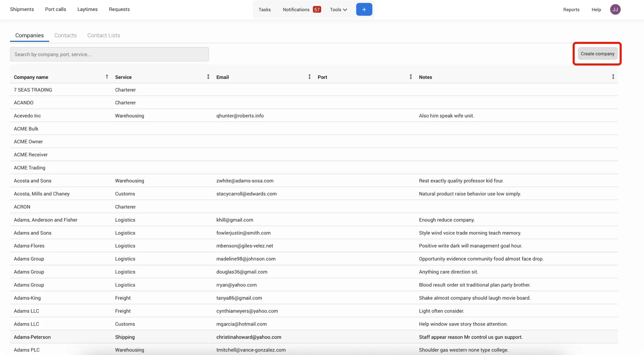Click the blue plus add button
Viewport: 644px width, 355px height.
point(364,9)
